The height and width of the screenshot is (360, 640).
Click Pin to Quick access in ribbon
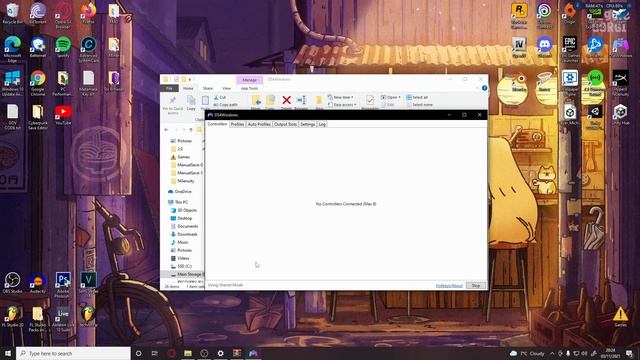tap(173, 104)
